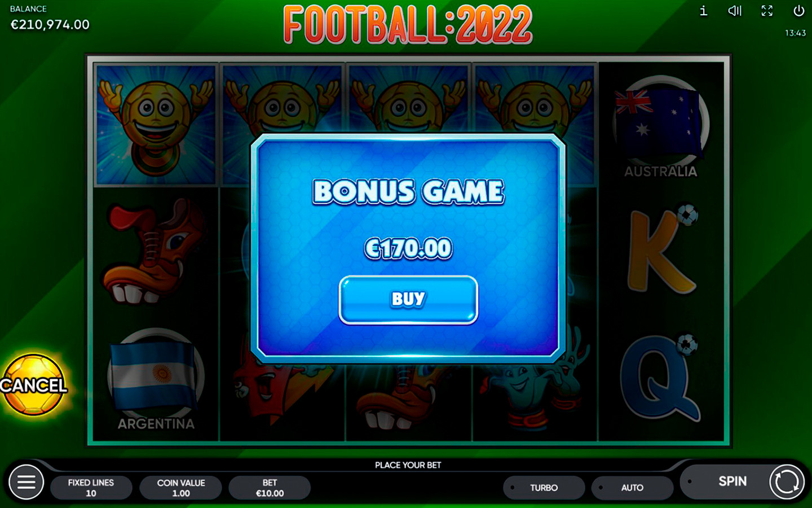The height and width of the screenshot is (508, 812).
Task: Open the Coin Value selector
Action: click(x=180, y=488)
